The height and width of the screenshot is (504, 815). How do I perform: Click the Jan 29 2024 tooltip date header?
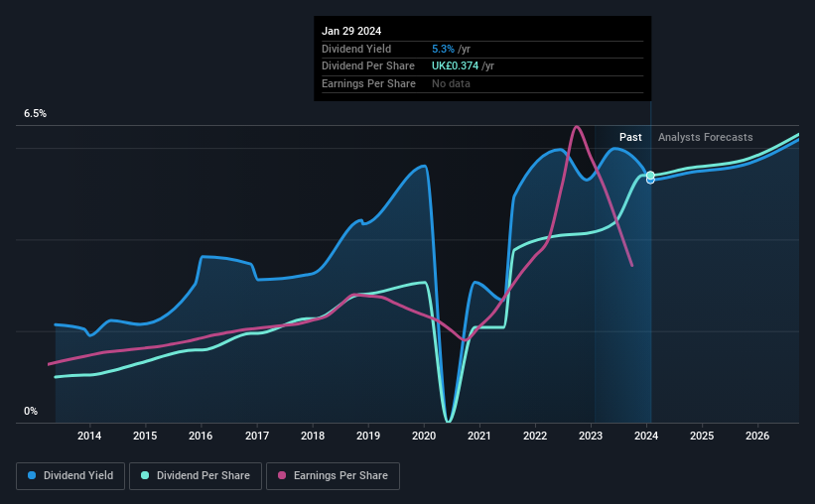click(x=351, y=31)
